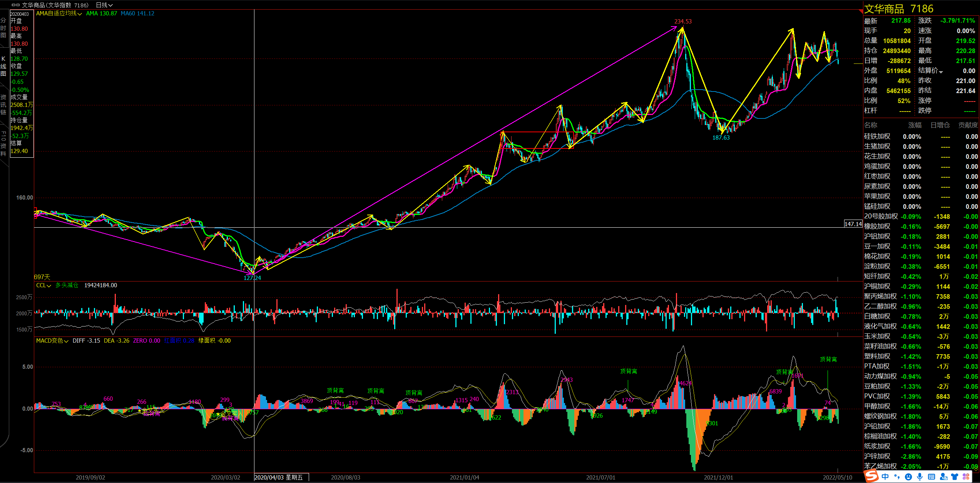Start Sogou voice input with the microphone icon
This screenshot has height=483, width=980.
click(920, 477)
